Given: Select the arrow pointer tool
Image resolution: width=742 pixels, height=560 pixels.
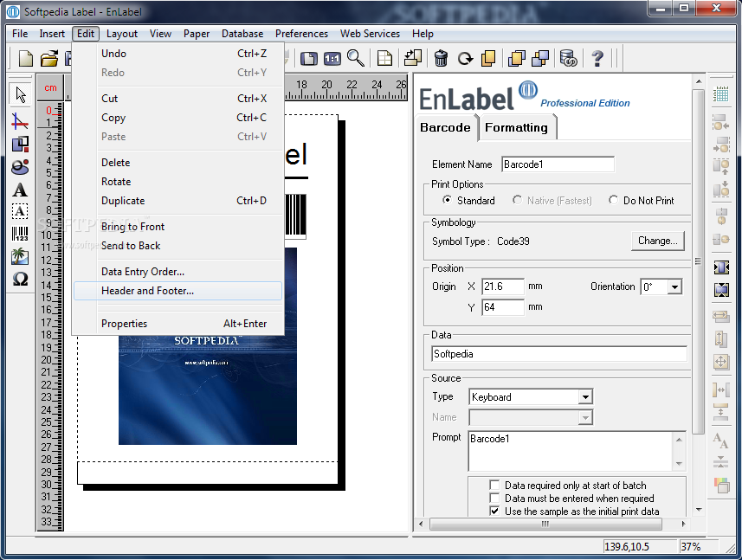Looking at the screenshot, I should [x=21, y=94].
